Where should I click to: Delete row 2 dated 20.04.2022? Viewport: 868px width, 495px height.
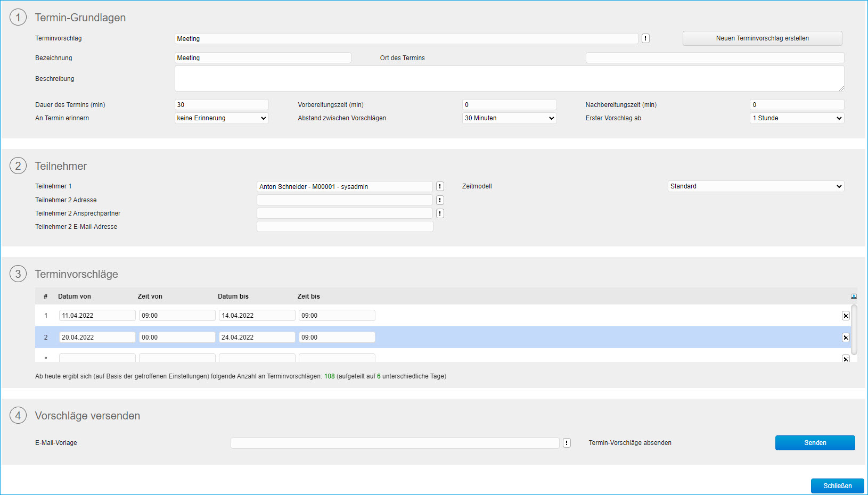(846, 337)
